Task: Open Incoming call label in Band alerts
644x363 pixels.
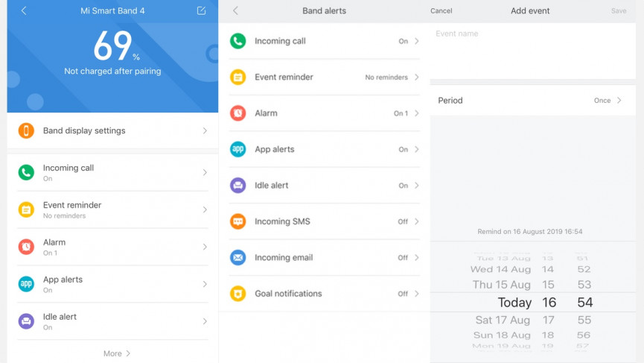Action: pyautogui.click(x=280, y=41)
